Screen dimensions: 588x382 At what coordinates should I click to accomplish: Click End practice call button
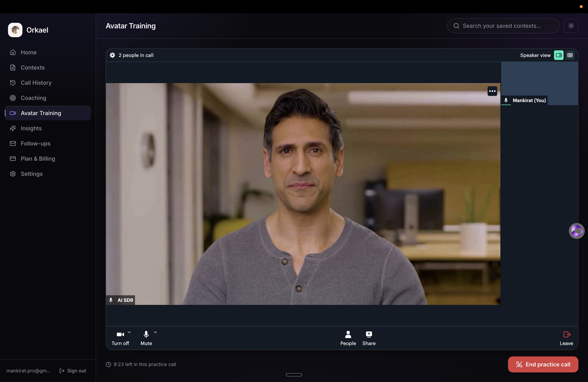[543, 364]
